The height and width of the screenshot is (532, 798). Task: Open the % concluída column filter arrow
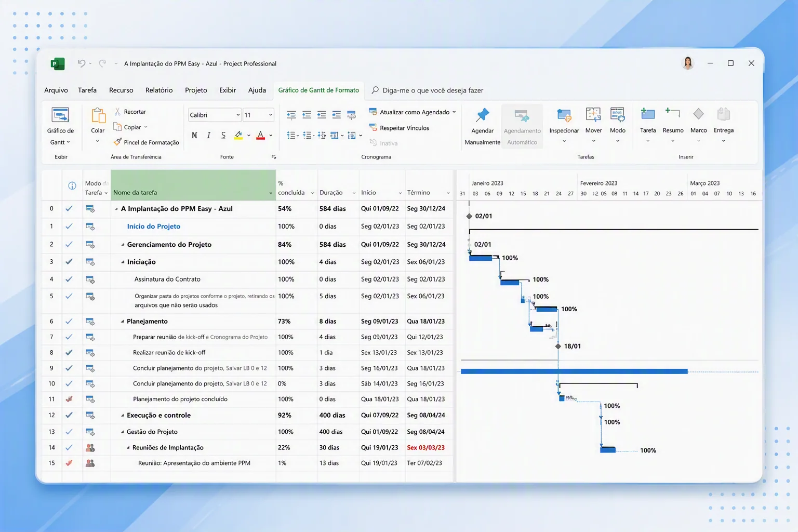point(312,193)
